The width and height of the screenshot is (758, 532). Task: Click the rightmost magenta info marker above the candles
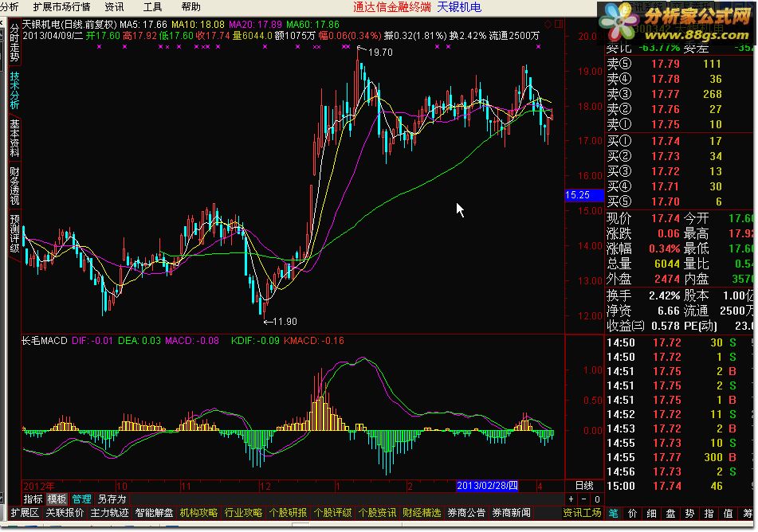coord(539,47)
